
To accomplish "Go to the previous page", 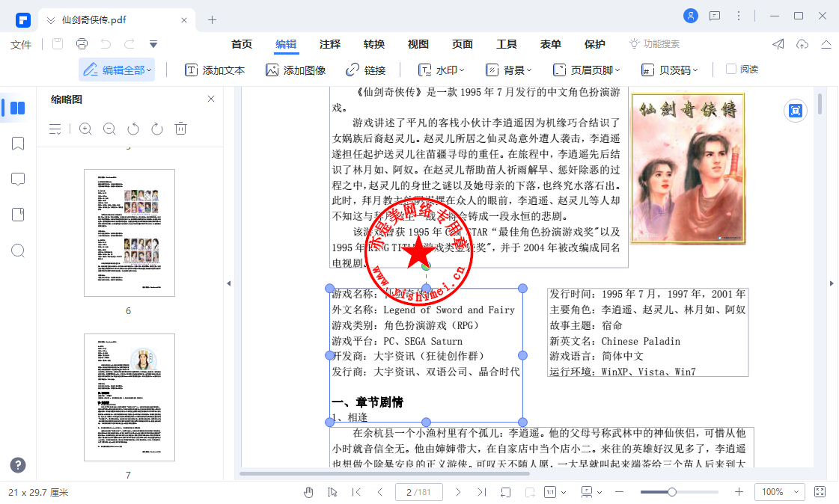I will 380,492.
